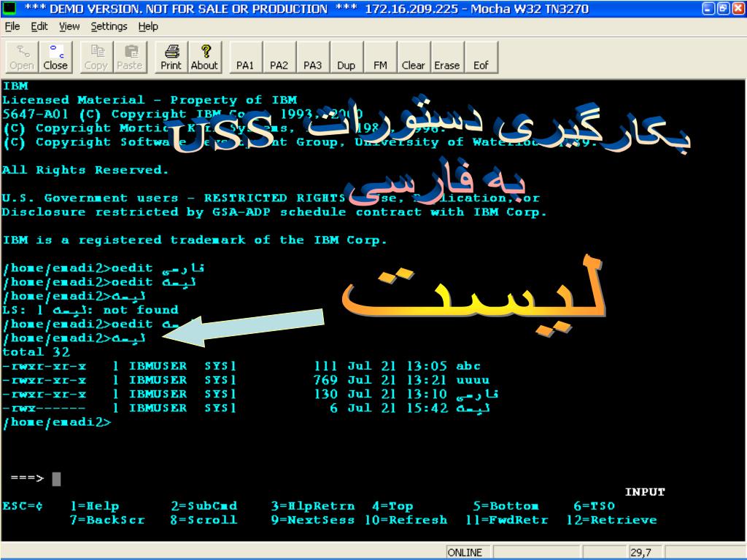Click the 6=TSO function key label
Screen dimensions: 747x560
click(594, 506)
